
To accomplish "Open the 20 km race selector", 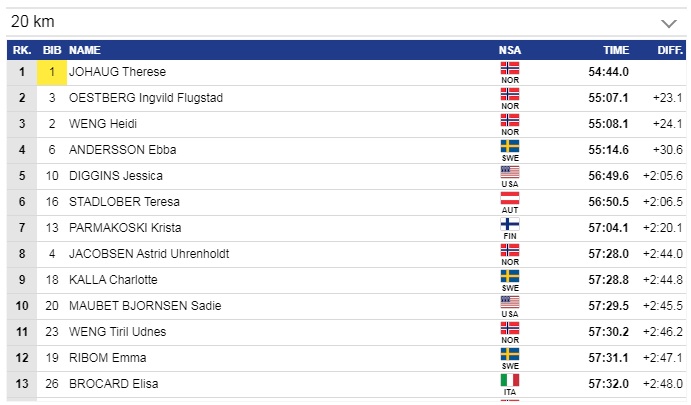I will (x=340, y=22).
